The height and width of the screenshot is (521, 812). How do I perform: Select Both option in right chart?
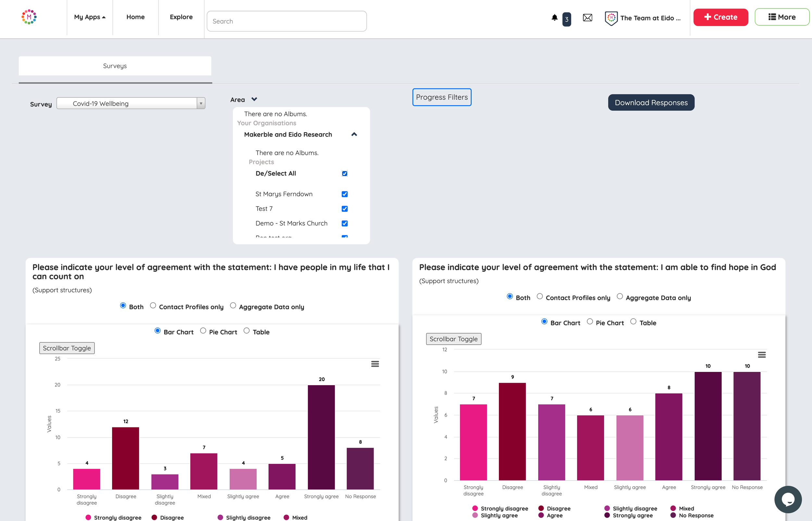click(510, 296)
